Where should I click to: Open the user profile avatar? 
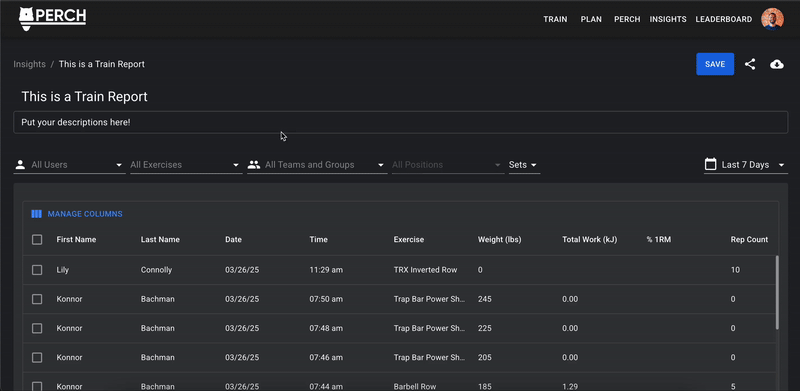[x=772, y=19]
